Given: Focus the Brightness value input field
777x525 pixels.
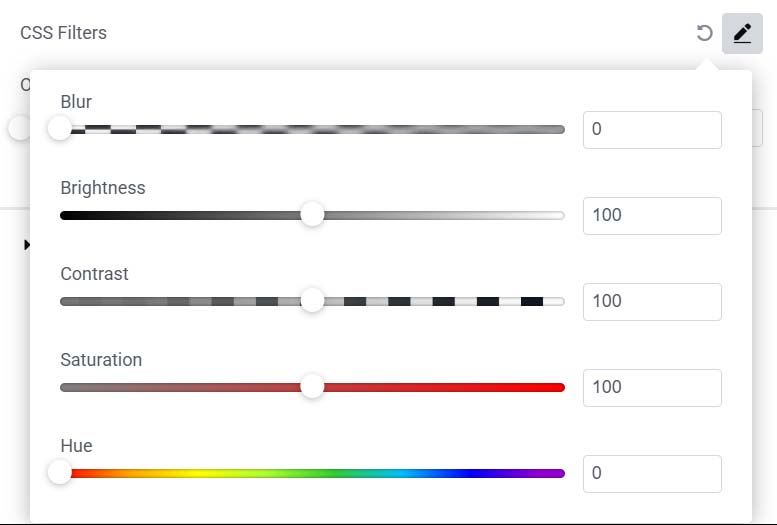Looking at the screenshot, I should coord(651,216).
